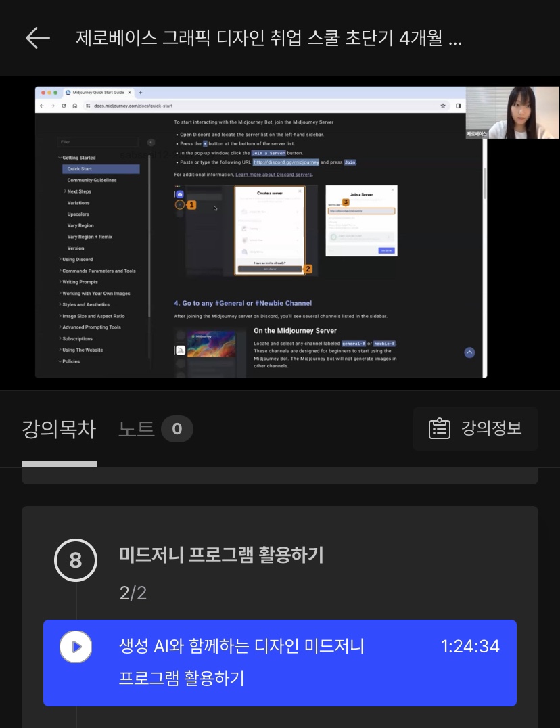Click heading 4. Go to any #General

point(243,303)
